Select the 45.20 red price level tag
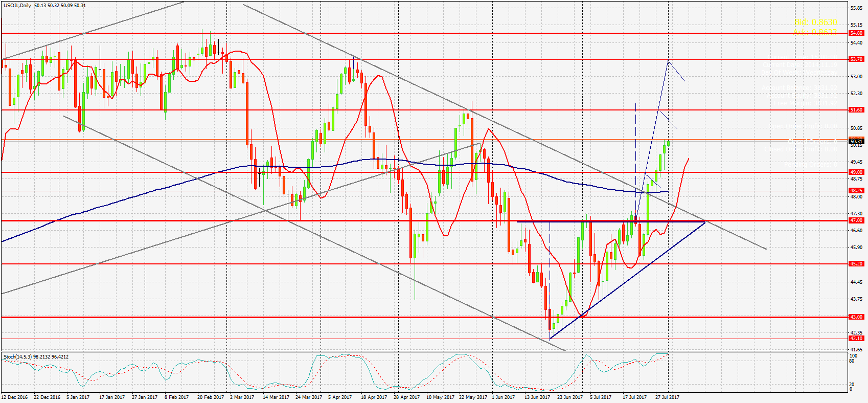 point(856,264)
